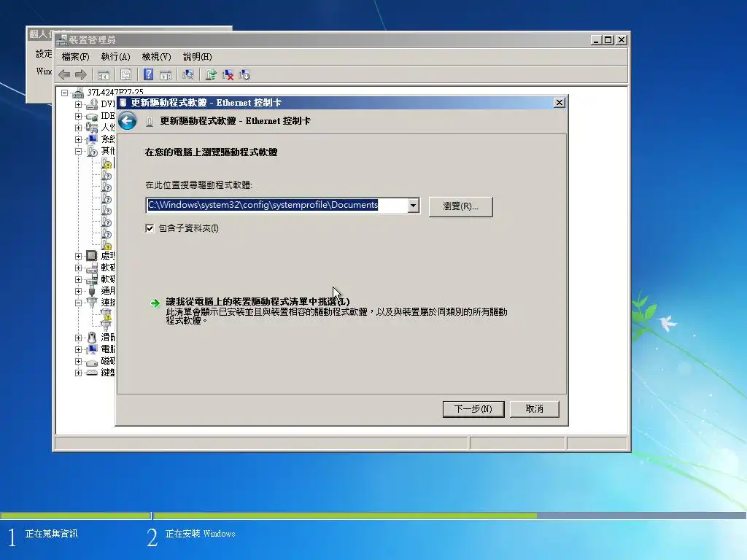747x560 pixels.
Task: Click the 正在安裝 Windows step label
Action: (200, 534)
